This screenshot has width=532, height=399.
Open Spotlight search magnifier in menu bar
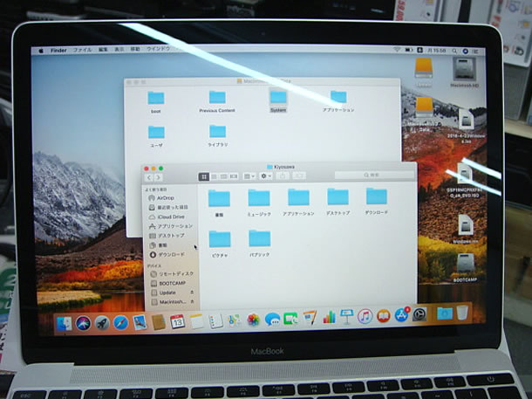(454, 51)
